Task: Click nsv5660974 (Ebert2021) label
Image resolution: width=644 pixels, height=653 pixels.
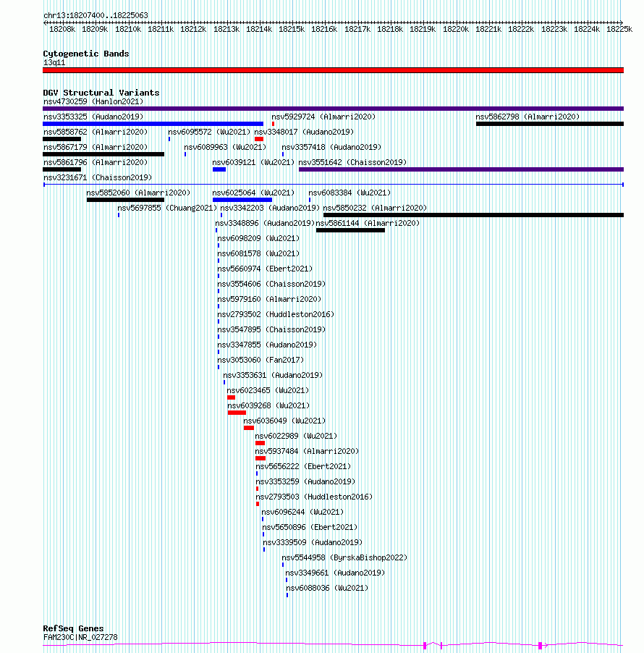Action: pos(265,269)
